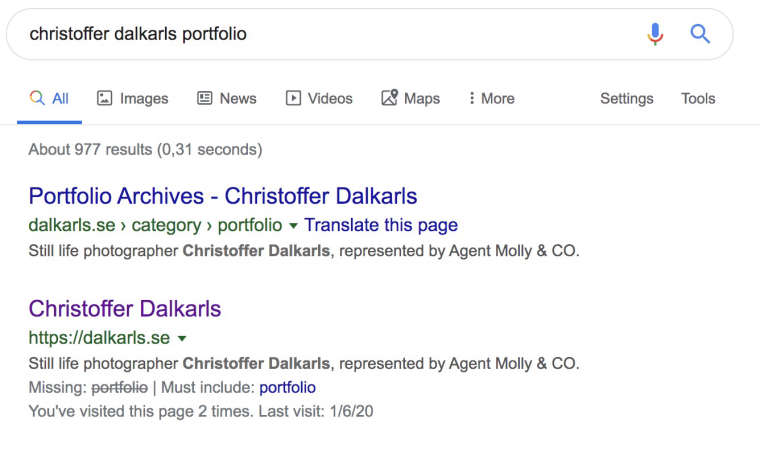Click the Videos tab play icon

click(x=293, y=98)
